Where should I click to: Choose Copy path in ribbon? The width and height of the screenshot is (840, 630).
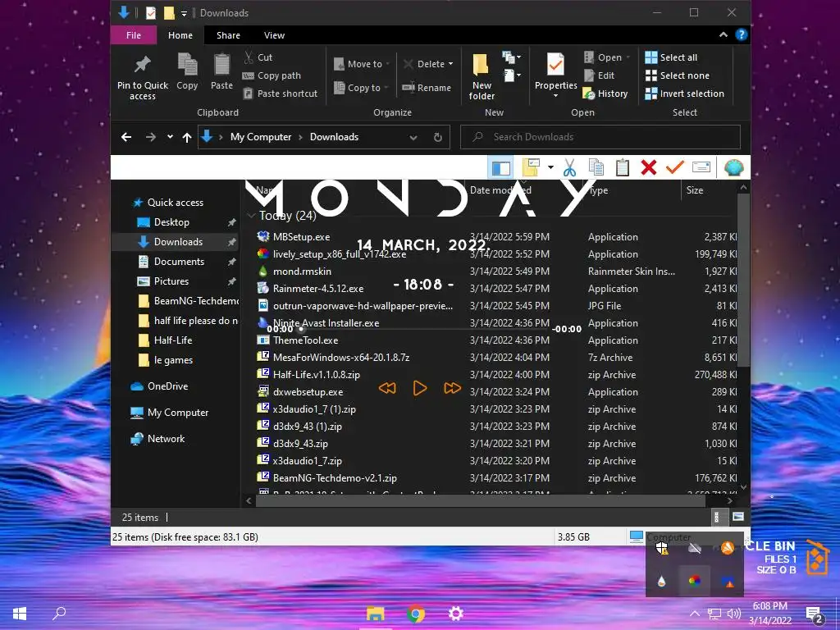[x=272, y=75]
